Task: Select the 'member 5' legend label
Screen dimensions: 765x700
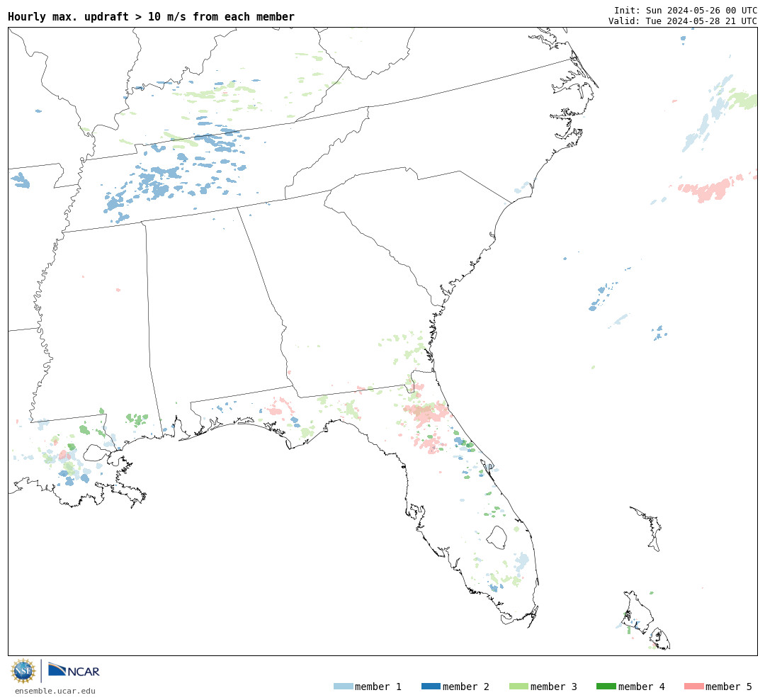Action: click(x=729, y=687)
